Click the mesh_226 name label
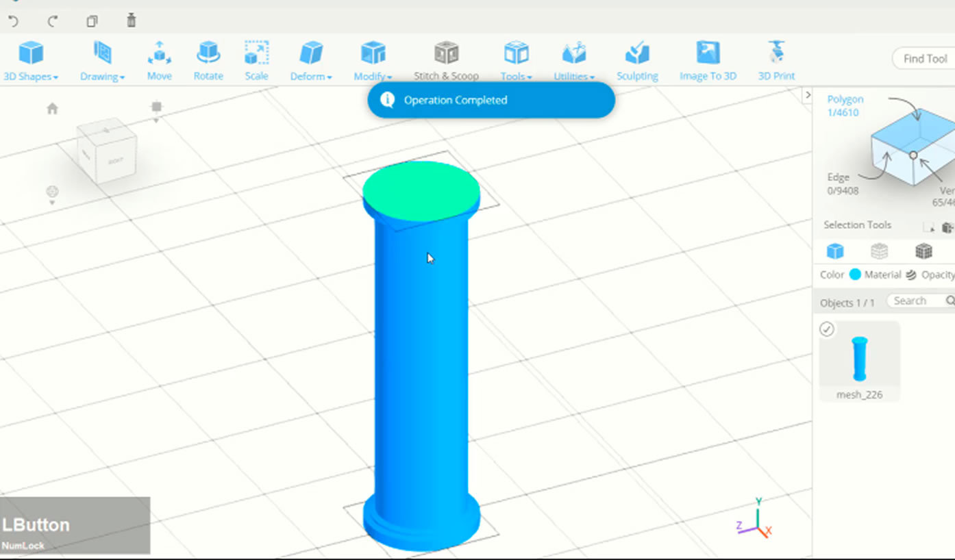Screen dimensions: 955x560 point(859,395)
